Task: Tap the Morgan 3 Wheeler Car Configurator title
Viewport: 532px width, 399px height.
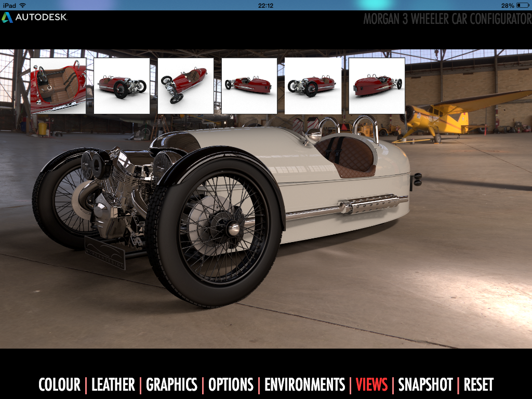Action: [447, 19]
